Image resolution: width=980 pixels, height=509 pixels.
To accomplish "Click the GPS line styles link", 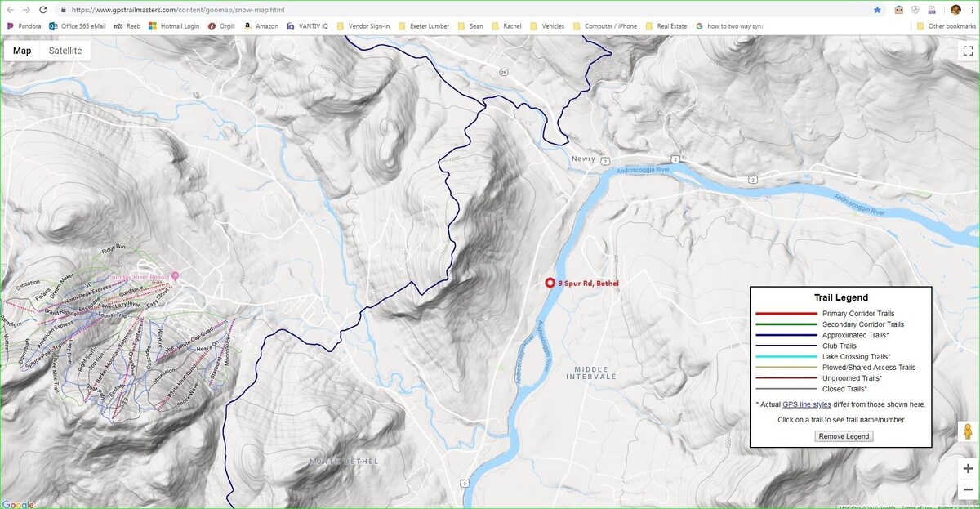I will tap(807, 404).
